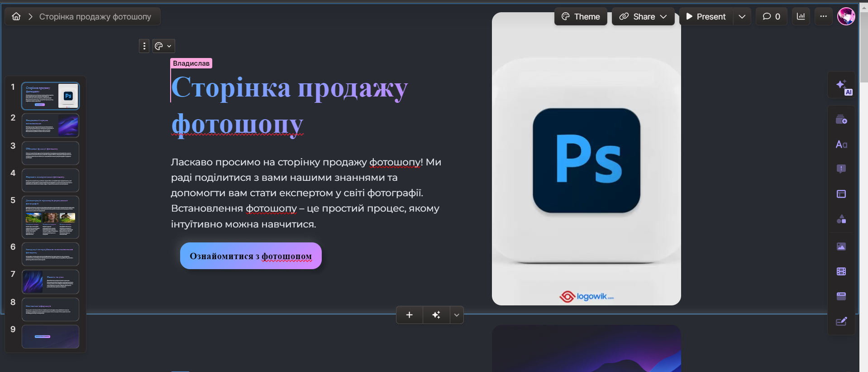Select slide 1 thumbnail
Image resolution: width=868 pixels, height=372 pixels.
(x=50, y=96)
